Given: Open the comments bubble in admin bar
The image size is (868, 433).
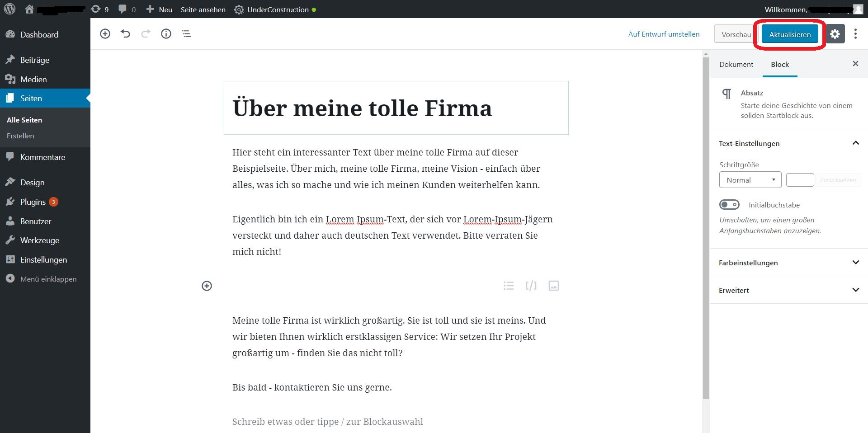Looking at the screenshot, I should [x=127, y=9].
